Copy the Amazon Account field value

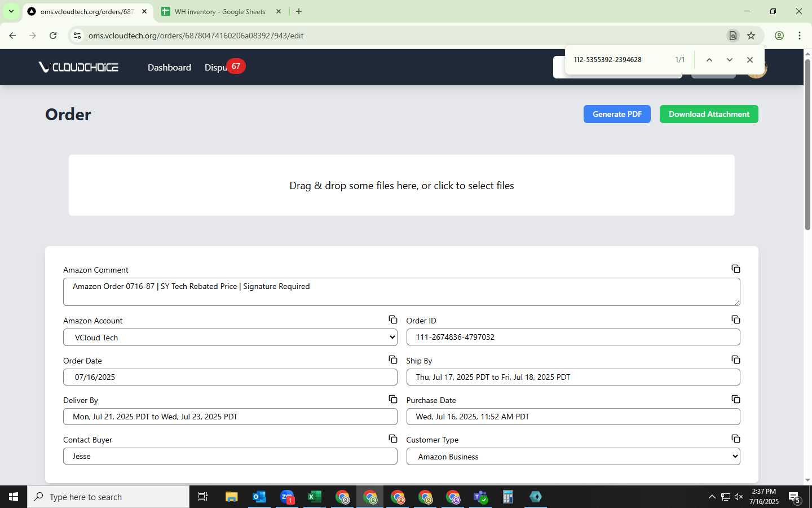click(393, 319)
